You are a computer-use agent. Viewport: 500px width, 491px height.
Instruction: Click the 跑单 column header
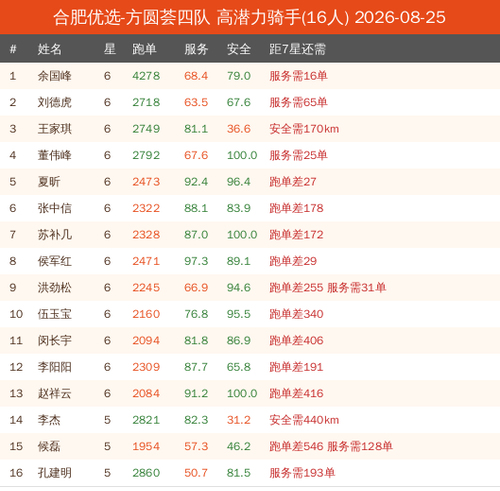[144, 49]
